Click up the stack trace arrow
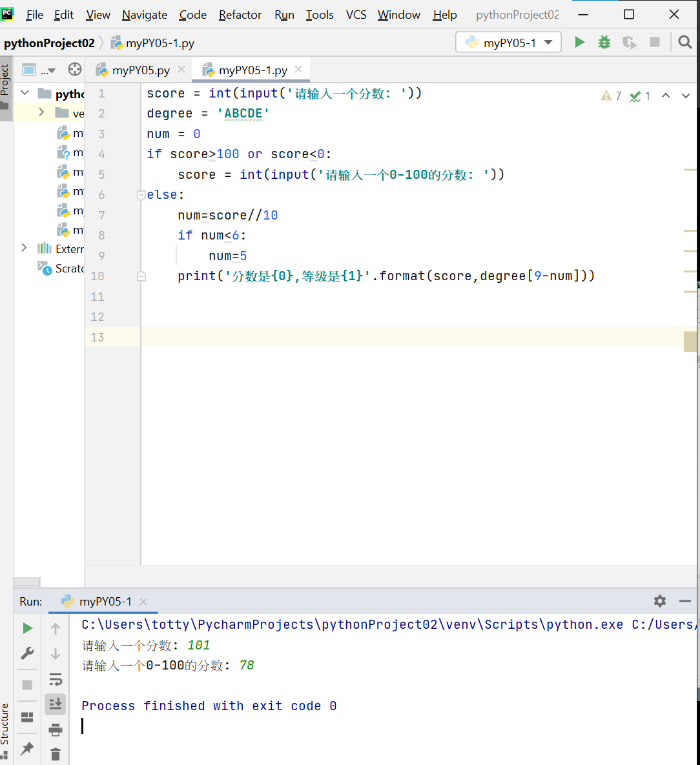The width and height of the screenshot is (700, 765). 56,628
